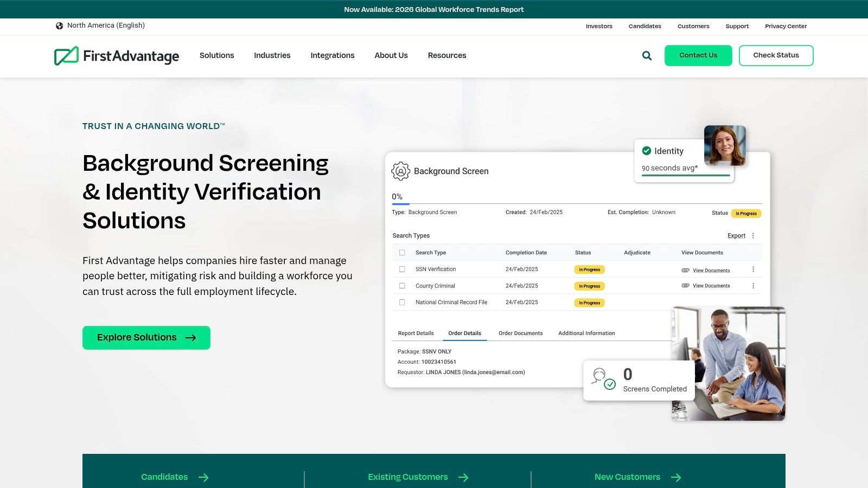Click arrow inside Explore Solutions button

[x=190, y=338]
